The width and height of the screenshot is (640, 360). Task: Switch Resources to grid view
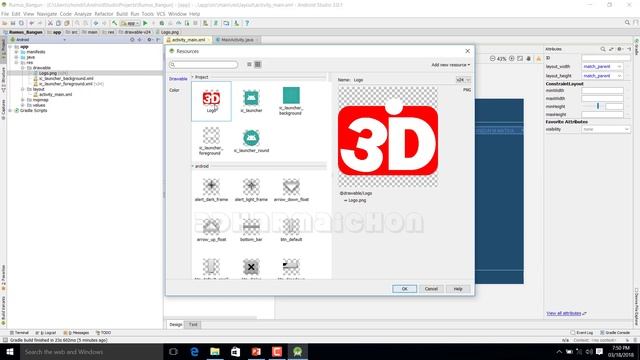click(x=258, y=64)
